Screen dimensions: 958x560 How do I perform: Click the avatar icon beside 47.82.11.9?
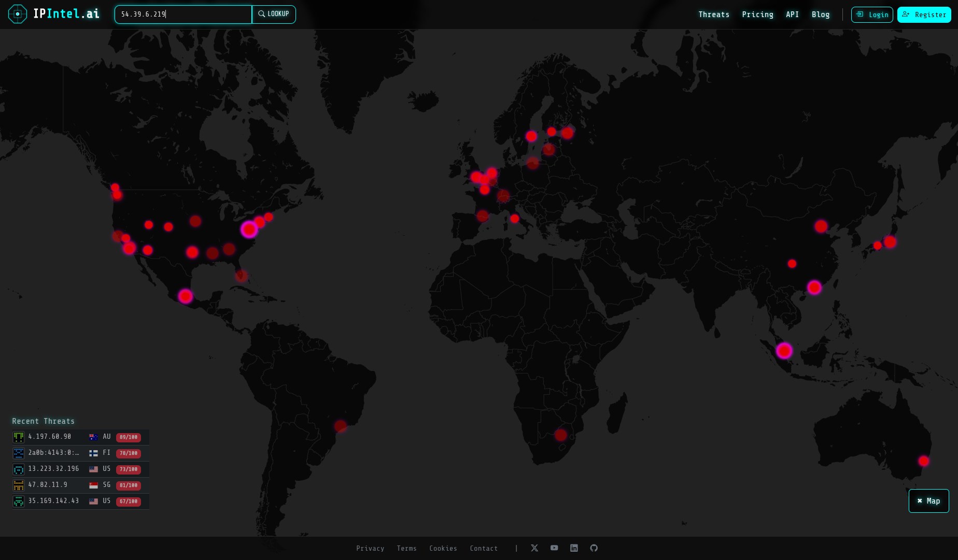pyautogui.click(x=19, y=485)
